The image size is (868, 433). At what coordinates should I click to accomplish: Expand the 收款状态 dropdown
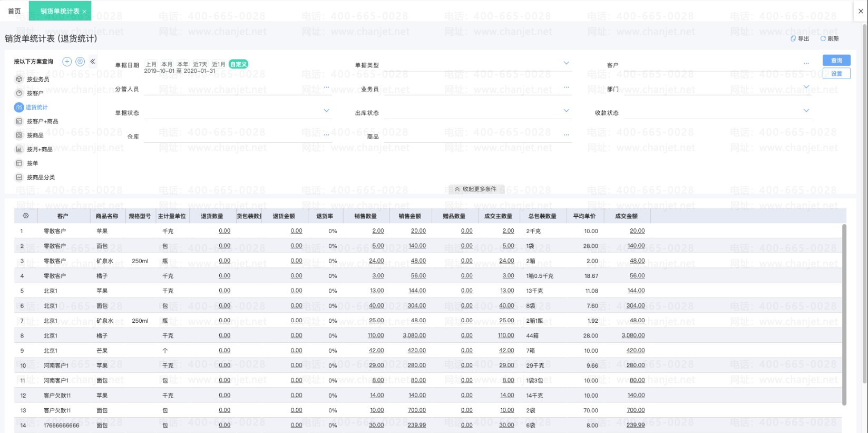(806, 110)
